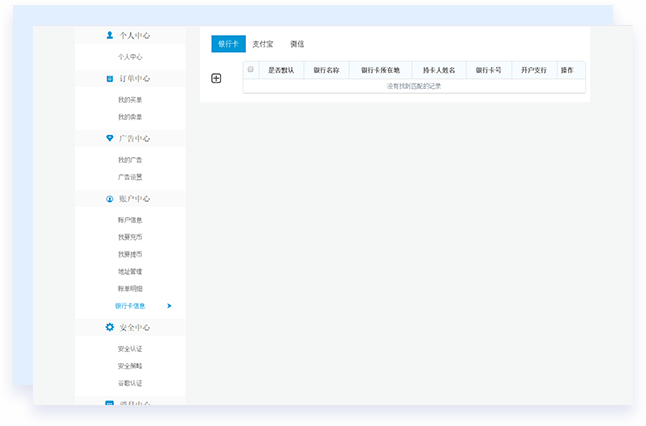Click the 持卡人姓名 column header
Viewport: 646px width, 426px height.
point(439,70)
